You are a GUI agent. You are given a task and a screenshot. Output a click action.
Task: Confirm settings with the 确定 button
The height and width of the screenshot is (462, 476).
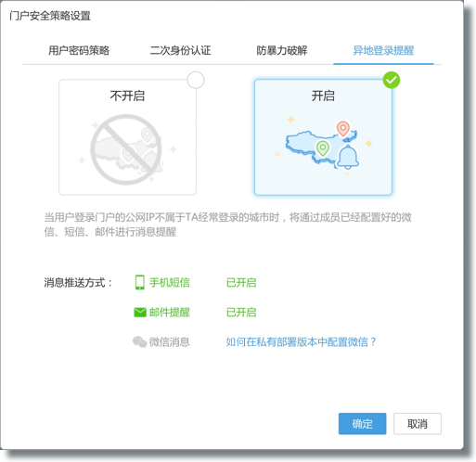click(x=362, y=424)
